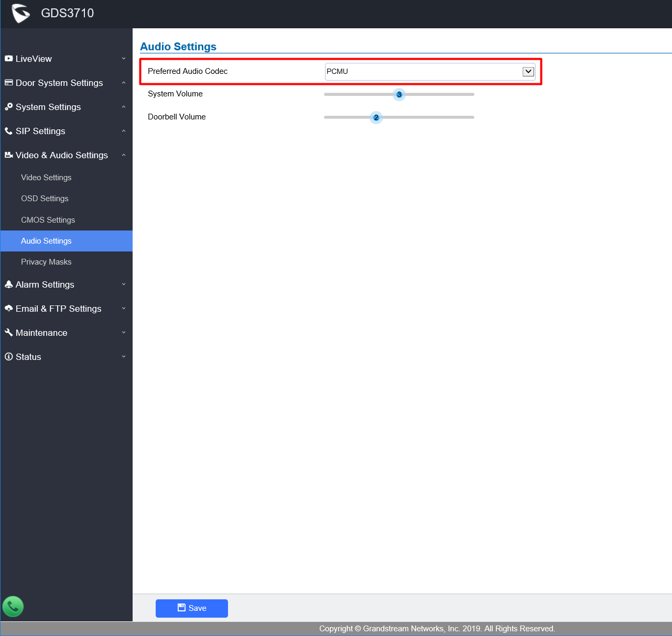Collapse the Video & Audio Settings chevron
Image resolution: width=672 pixels, height=636 pixels.
(124, 155)
